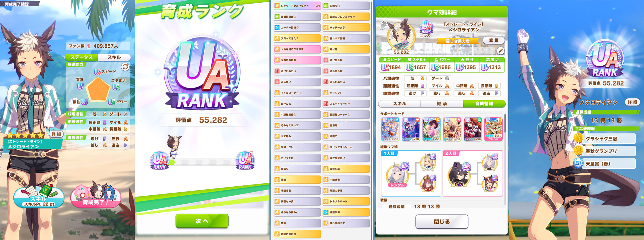Tap the UA RANK badge in character details
This screenshot has height=240, width=644.
[427, 27]
